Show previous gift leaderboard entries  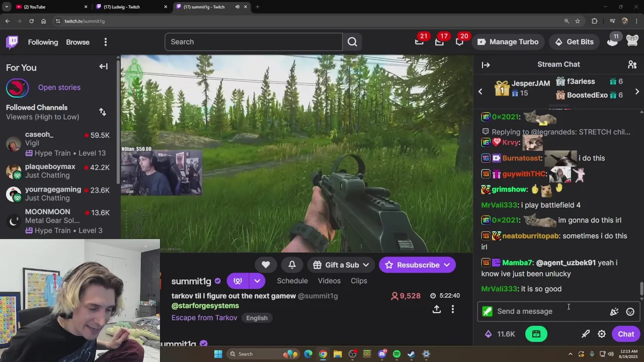(480, 92)
